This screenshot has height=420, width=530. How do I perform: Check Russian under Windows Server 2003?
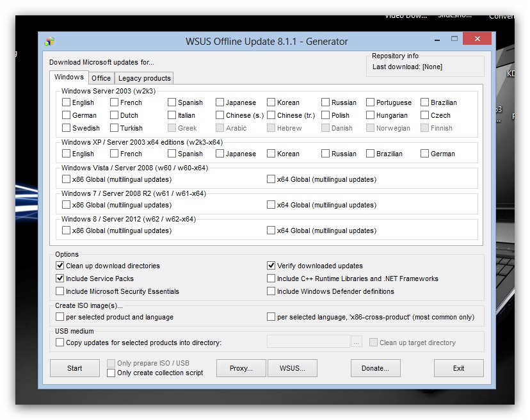pos(326,102)
